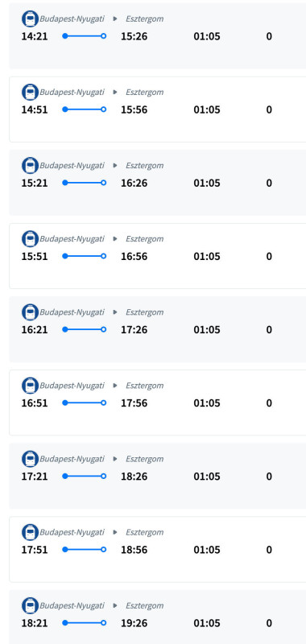Click train icon for the 15:21 departure

coord(30,166)
